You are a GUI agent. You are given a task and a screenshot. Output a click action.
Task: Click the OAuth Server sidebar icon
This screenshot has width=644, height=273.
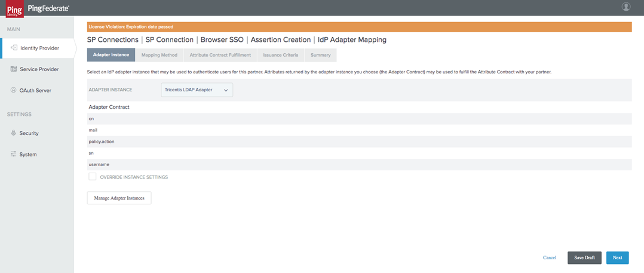13,91
